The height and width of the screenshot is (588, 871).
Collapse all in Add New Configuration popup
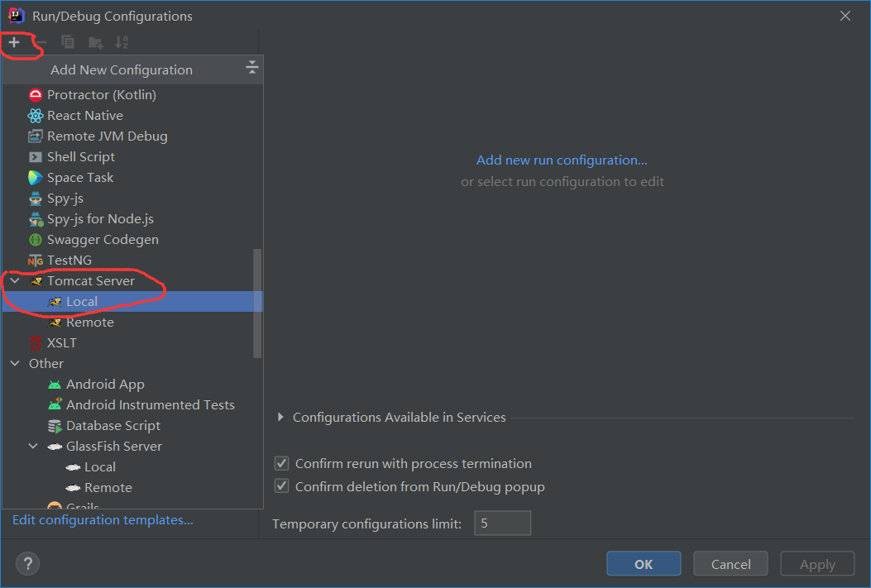pyautogui.click(x=251, y=67)
